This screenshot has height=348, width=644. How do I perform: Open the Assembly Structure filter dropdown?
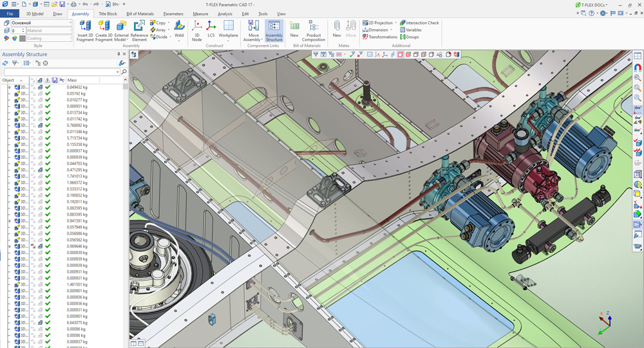click(x=15, y=63)
